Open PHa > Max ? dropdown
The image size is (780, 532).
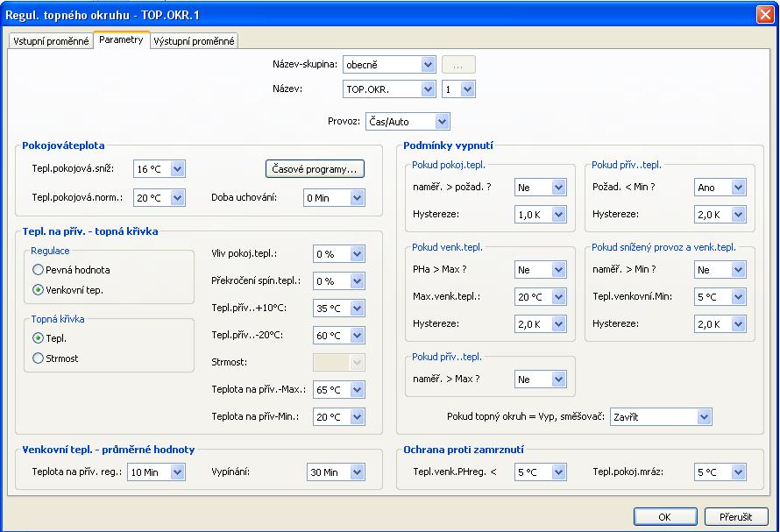(540, 270)
